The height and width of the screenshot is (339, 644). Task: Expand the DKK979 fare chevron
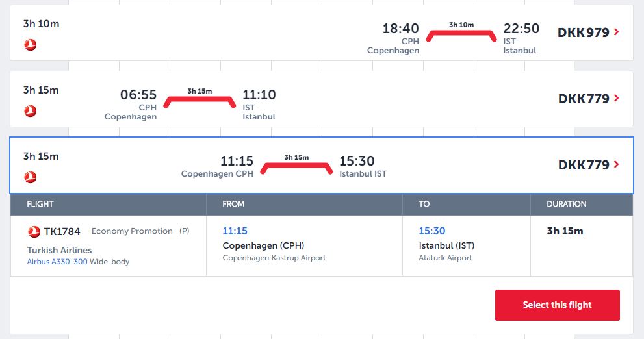click(x=616, y=32)
